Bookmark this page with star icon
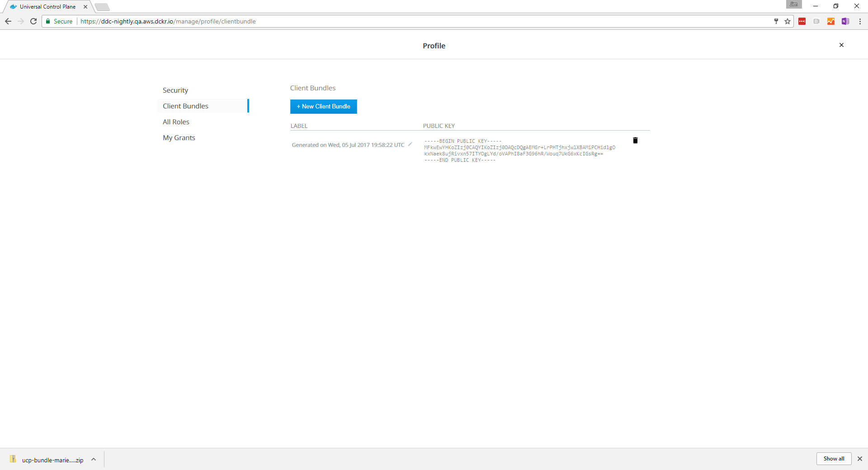The width and height of the screenshot is (868, 470). (x=788, y=21)
